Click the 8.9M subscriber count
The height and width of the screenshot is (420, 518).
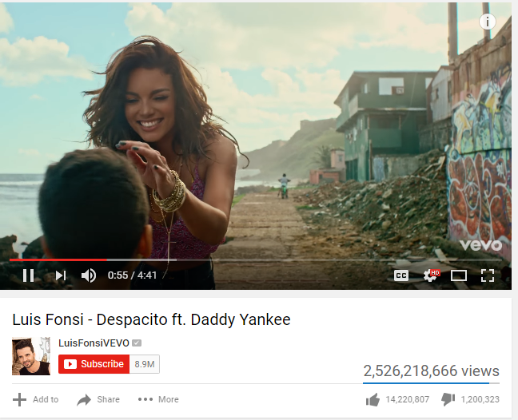(x=145, y=364)
